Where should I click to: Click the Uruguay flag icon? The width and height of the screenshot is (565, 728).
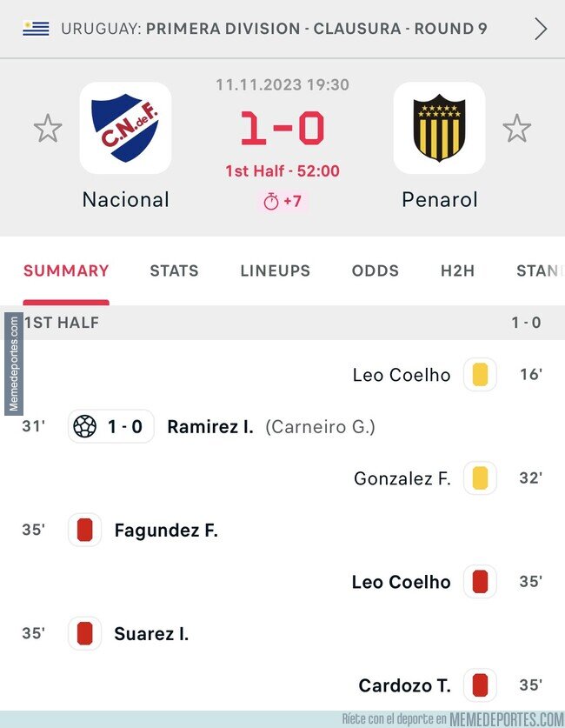[x=37, y=29]
